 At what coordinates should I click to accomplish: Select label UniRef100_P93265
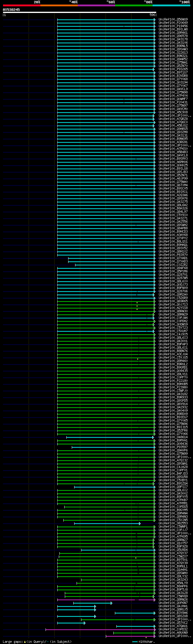pos(173,69)
